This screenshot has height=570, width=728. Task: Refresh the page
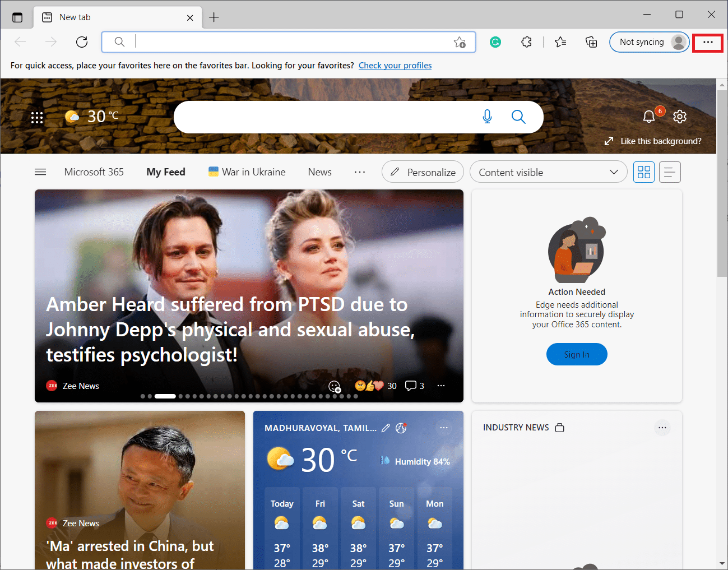(82, 42)
